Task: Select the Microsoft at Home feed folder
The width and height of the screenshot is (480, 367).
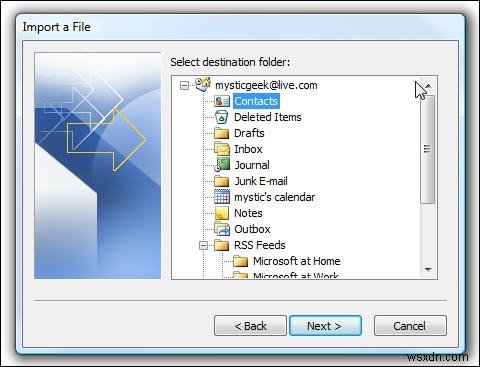Action: pos(297,261)
